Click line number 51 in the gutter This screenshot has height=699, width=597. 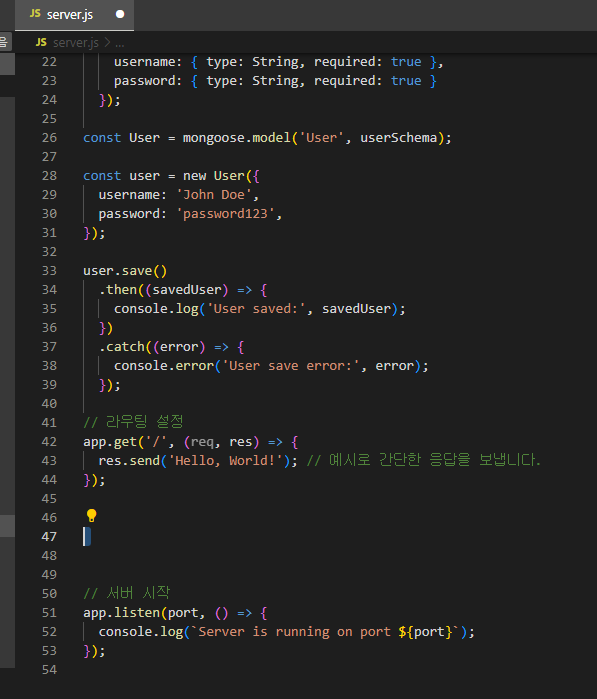click(49, 613)
